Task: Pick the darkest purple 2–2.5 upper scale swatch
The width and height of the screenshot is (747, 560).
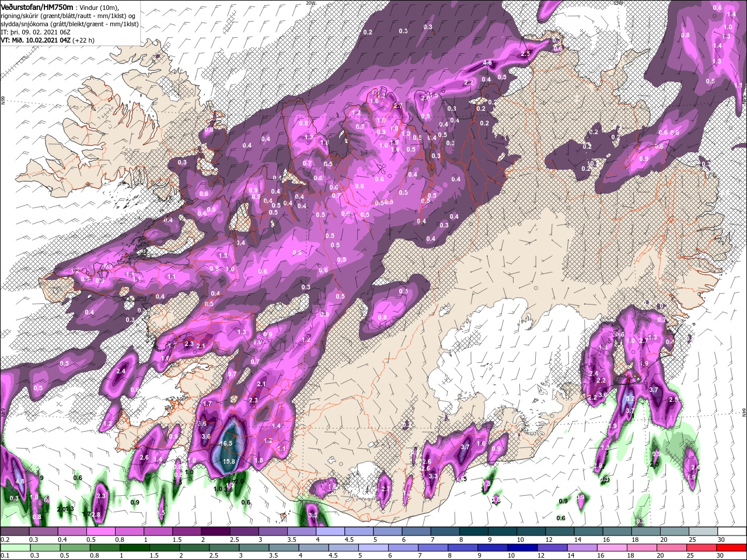Action: click(x=215, y=532)
